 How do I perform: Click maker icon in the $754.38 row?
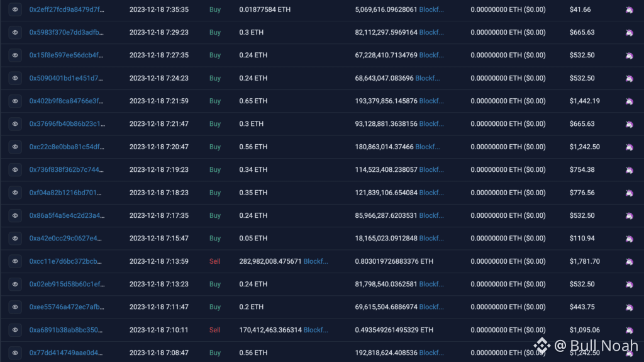pos(629,170)
